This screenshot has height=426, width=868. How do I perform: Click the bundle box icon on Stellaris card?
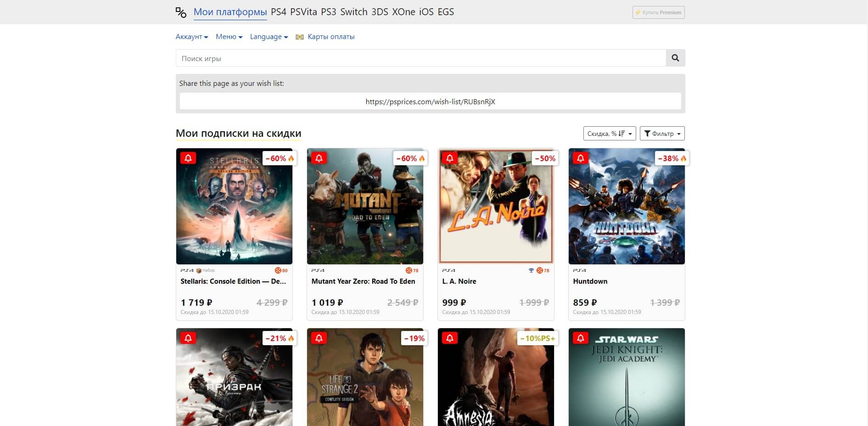[x=199, y=270]
